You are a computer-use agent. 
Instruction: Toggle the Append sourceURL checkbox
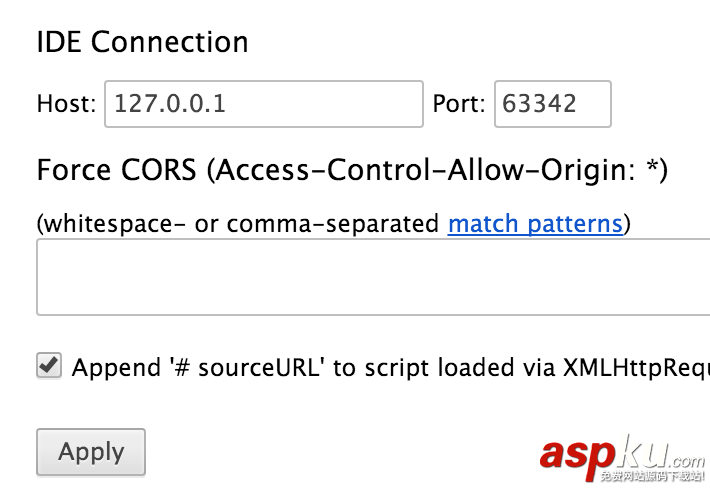point(49,366)
